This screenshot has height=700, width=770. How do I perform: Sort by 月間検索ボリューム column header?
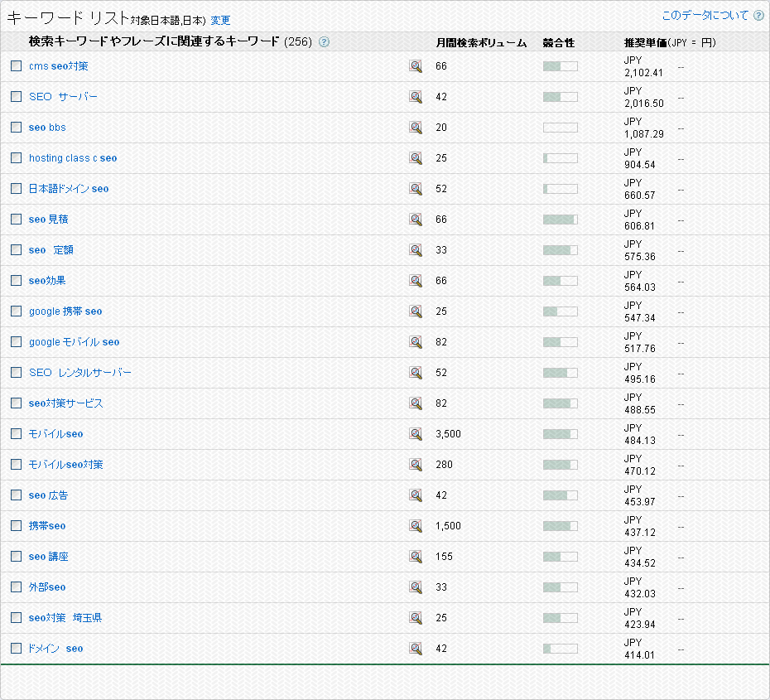click(481, 42)
